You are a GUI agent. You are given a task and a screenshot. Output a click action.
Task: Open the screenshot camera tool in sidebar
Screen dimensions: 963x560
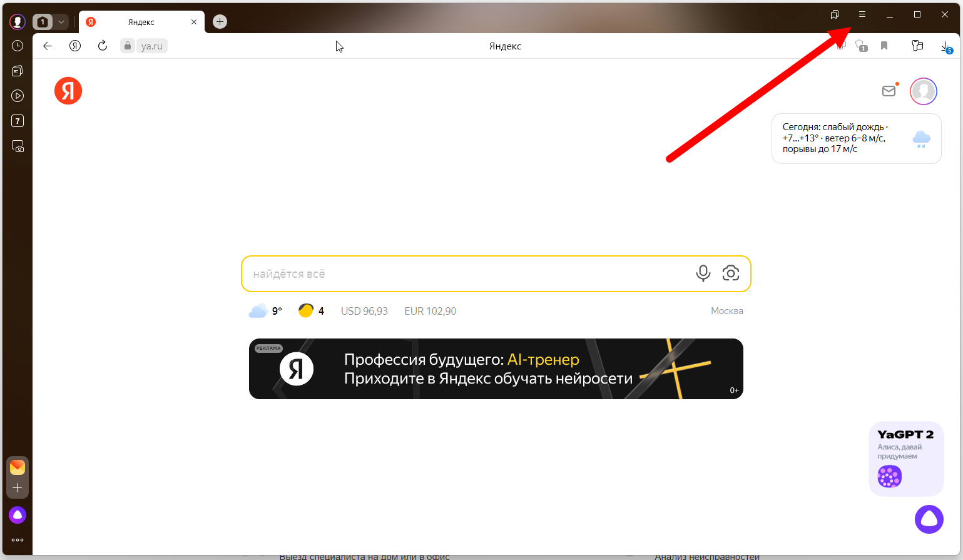click(18, 146)
